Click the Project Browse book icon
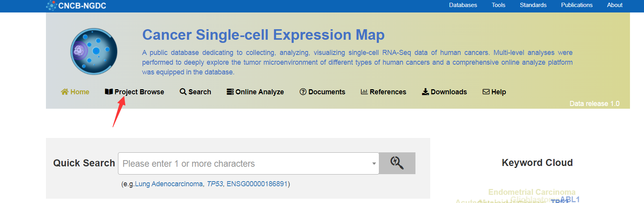The image size is (644, 203). [x=109, y=92]
